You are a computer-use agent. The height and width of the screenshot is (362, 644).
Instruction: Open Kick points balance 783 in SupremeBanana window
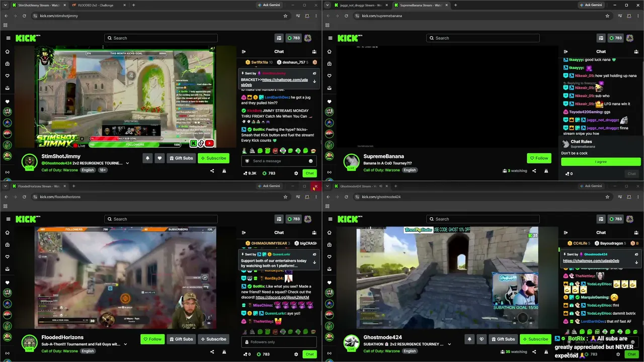(x=615, y=38)
